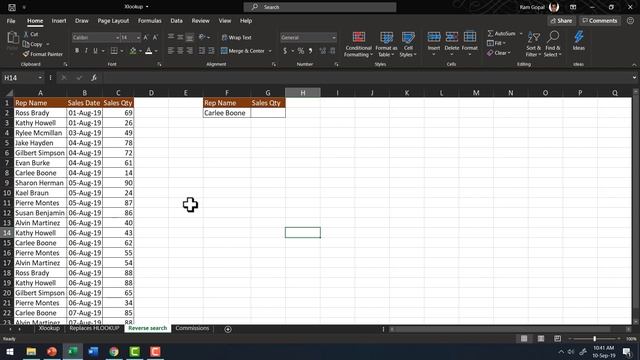This screenshot has height=360, width=640.
Task: Click the Search box in title bar
Action: (320, 7)
